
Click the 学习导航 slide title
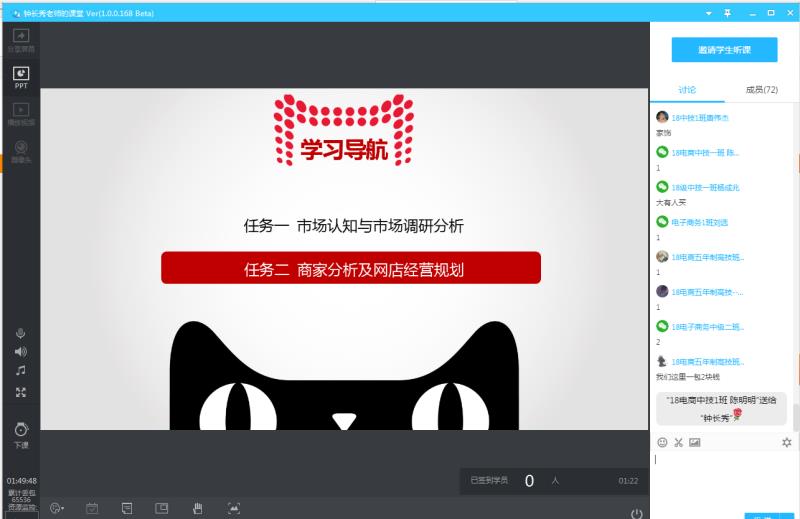(344, 150)
